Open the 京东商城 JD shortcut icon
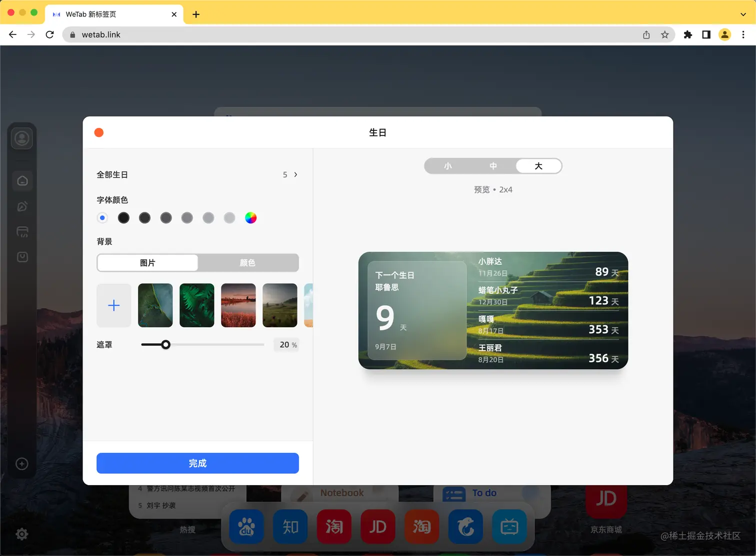 coord(606,501)
